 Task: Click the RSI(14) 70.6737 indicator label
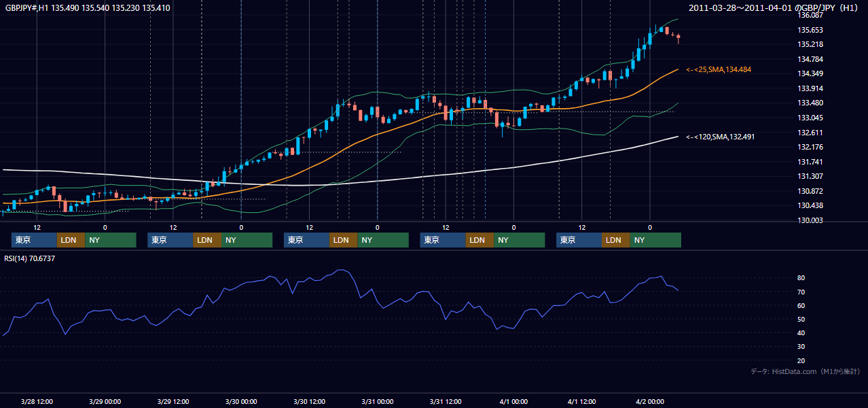[x=31, y=258]
